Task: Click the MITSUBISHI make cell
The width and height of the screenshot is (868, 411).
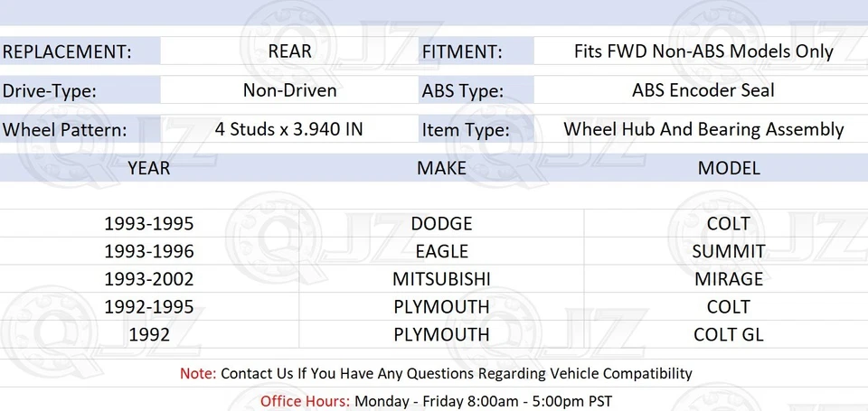Action: pos(441,279)
